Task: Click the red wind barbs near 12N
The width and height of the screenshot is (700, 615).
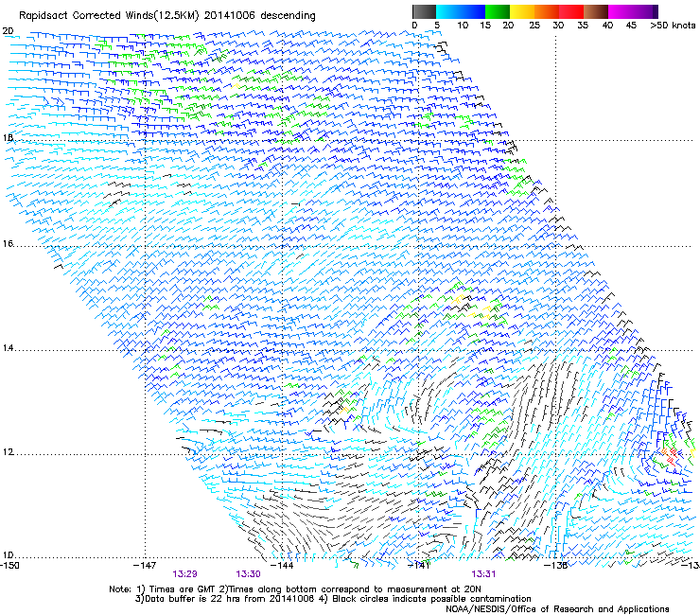Action: point(673,455)
